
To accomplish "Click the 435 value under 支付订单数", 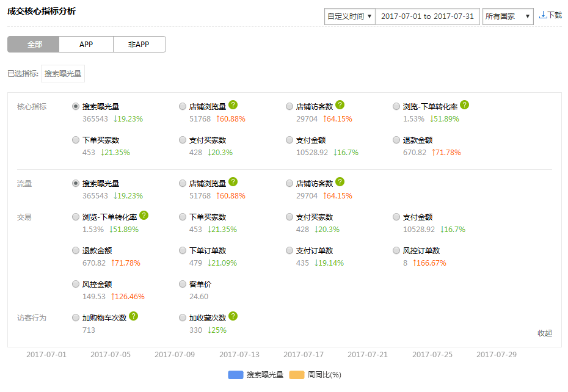I will click(302, 263).
